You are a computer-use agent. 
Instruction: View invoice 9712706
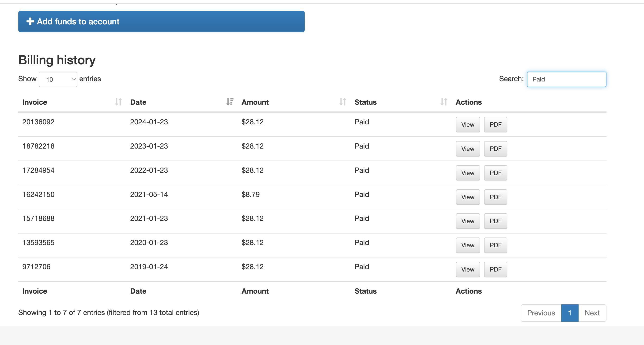pyautogui.click(x=468, y=269)
